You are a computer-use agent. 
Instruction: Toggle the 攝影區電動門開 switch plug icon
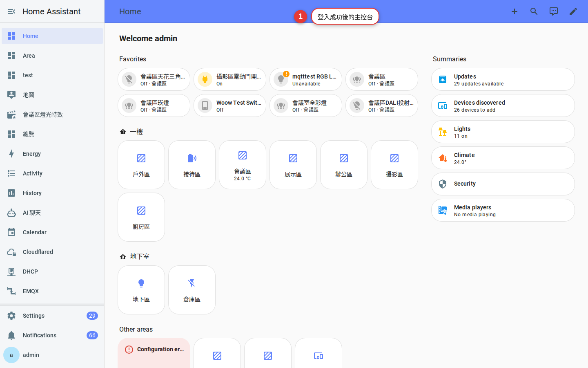[x=205, y=79]
